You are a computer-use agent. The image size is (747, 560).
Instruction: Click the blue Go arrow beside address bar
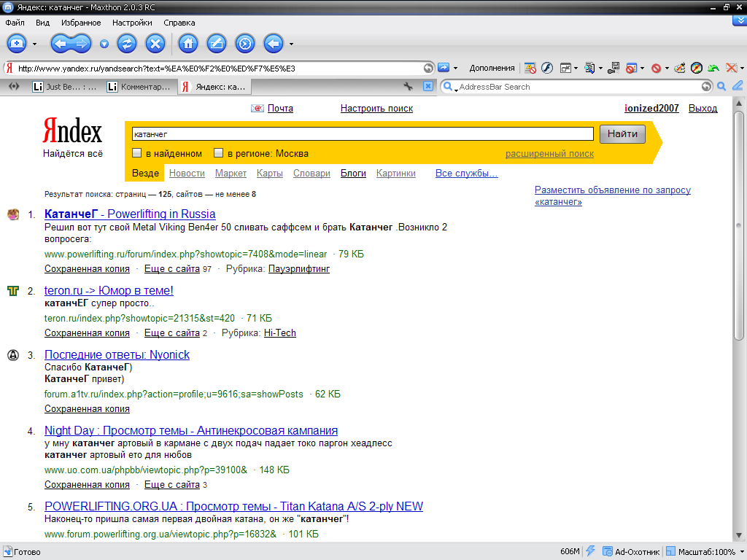443,68
